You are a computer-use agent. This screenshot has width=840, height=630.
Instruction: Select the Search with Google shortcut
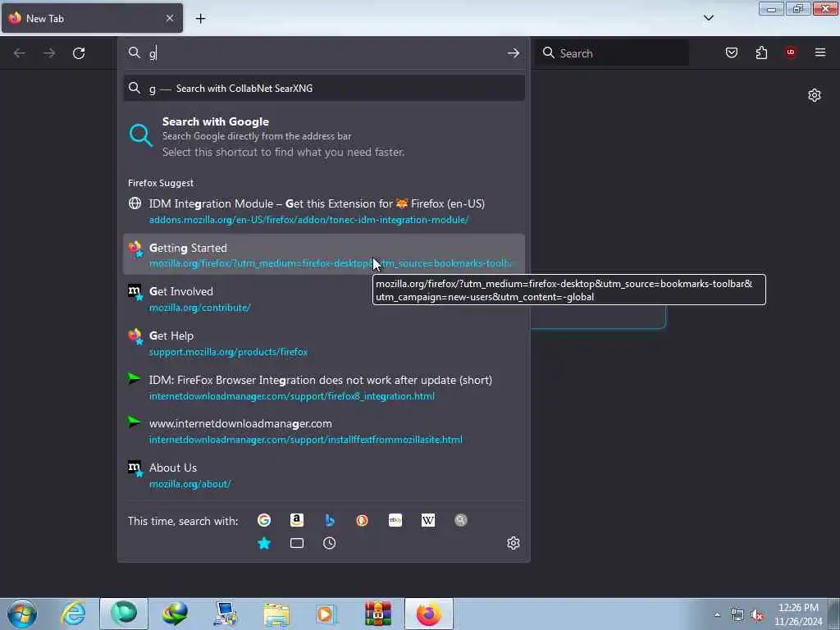click(324, 137)
